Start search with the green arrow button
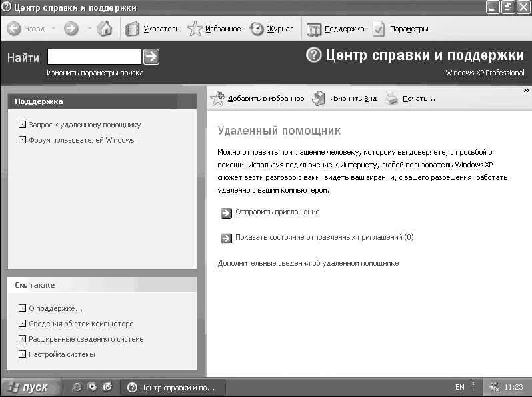532x397 pixels. (151, 57)
